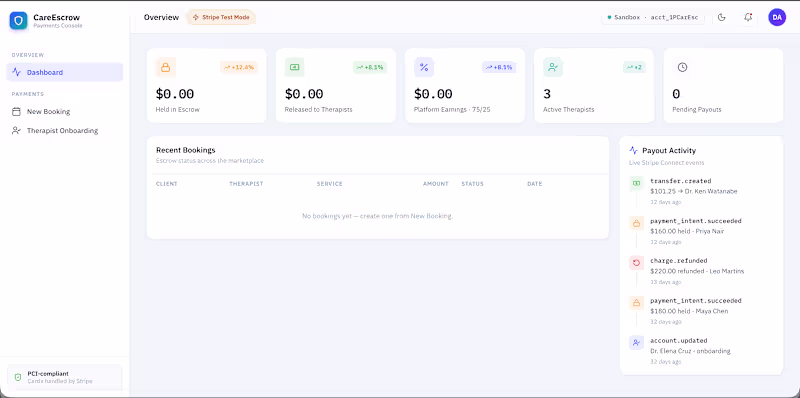
Task: Sort by the SERVICE column header
Action: [330, 184]
